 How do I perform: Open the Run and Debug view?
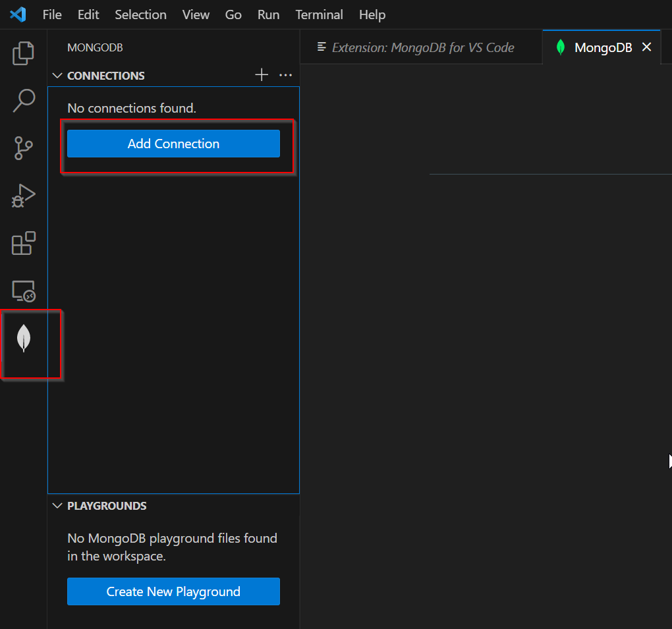(x=23, y=196)
